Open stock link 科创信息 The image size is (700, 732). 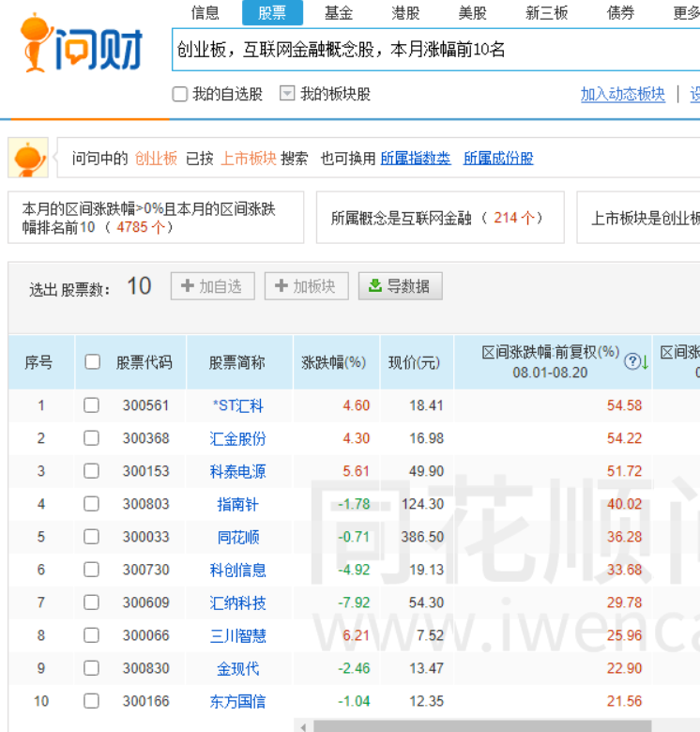[x=238, y=570]
